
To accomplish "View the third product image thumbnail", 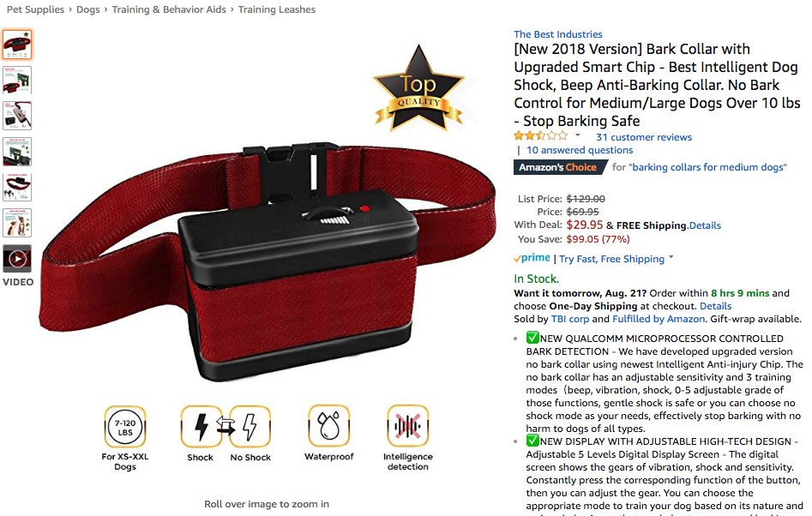I will [x=17, y=116].
